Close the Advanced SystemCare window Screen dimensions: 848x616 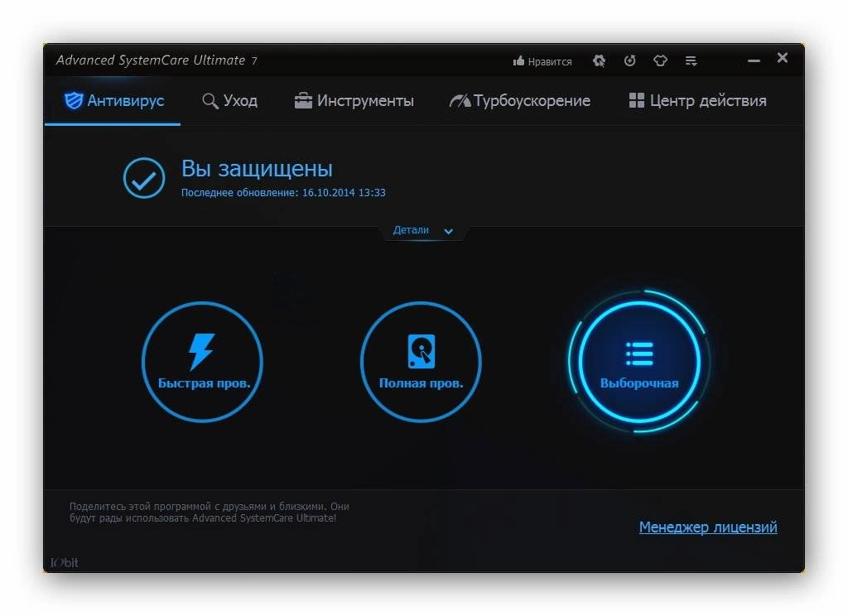click(783, 58)
